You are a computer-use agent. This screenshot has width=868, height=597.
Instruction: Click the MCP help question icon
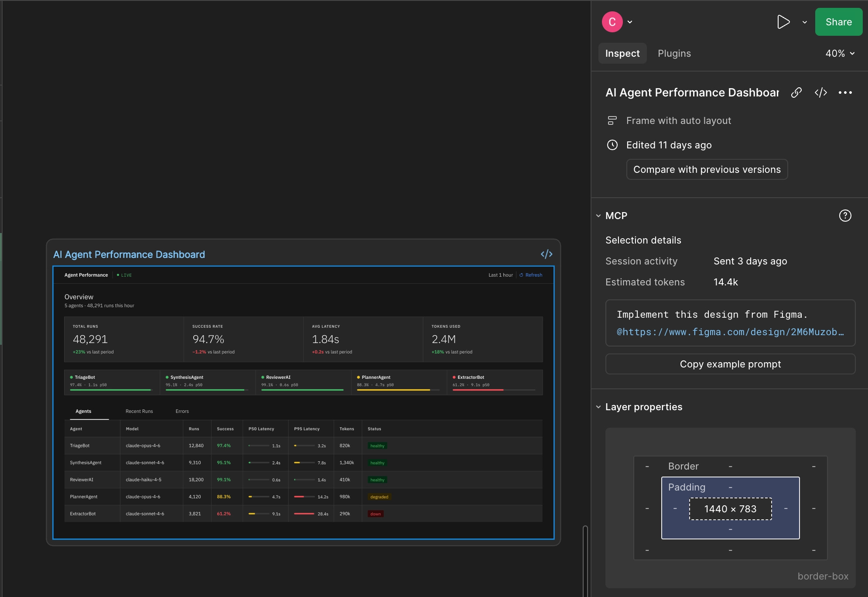pyautogui.click(x=845, y=216)
